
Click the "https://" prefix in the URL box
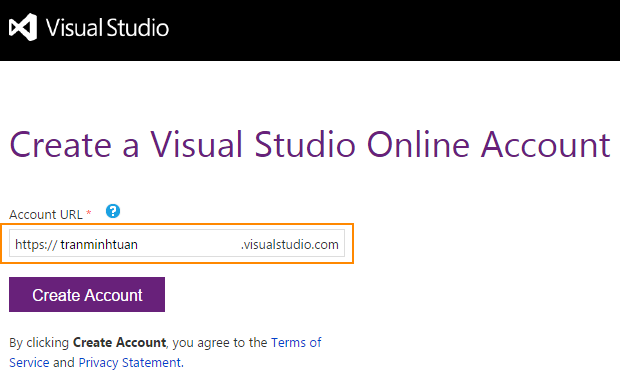36,244
